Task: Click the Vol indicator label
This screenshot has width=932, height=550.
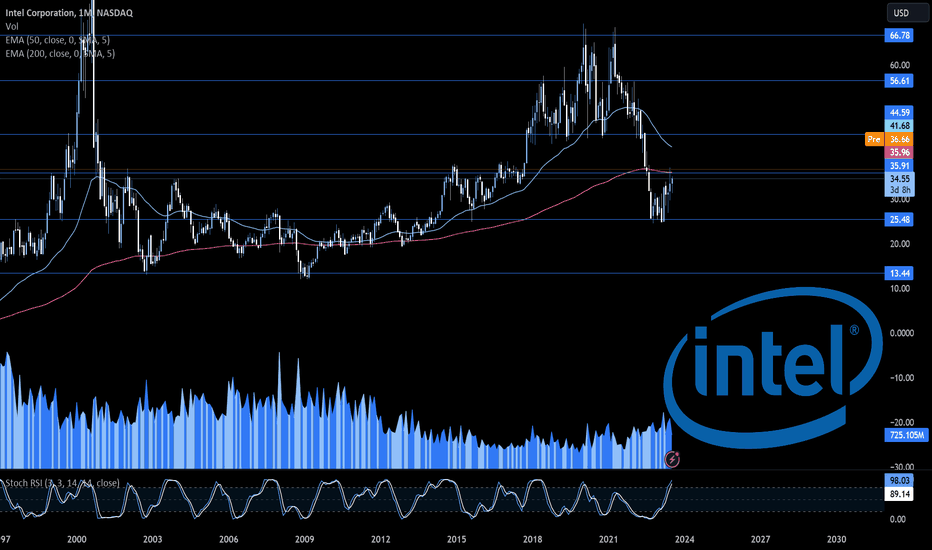Action: click(12, 26)
